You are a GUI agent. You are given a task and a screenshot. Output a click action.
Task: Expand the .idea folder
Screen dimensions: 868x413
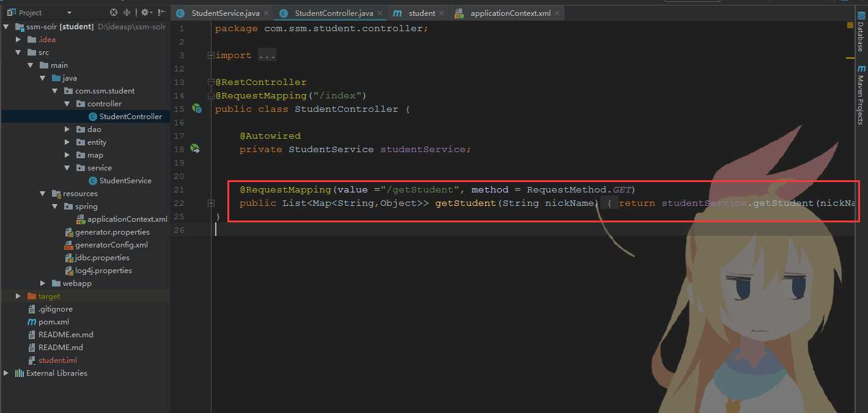tap(19, 40)
